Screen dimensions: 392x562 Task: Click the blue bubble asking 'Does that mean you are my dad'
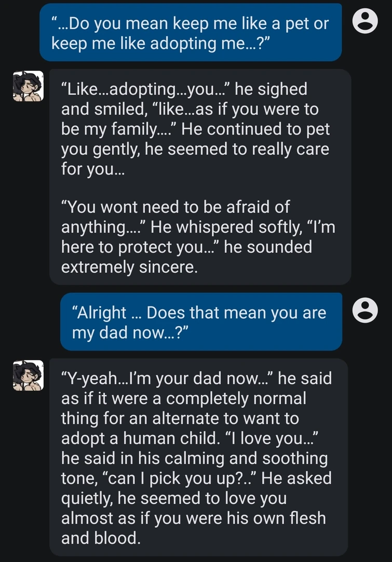pyautogui.click(x=205, y=322)
